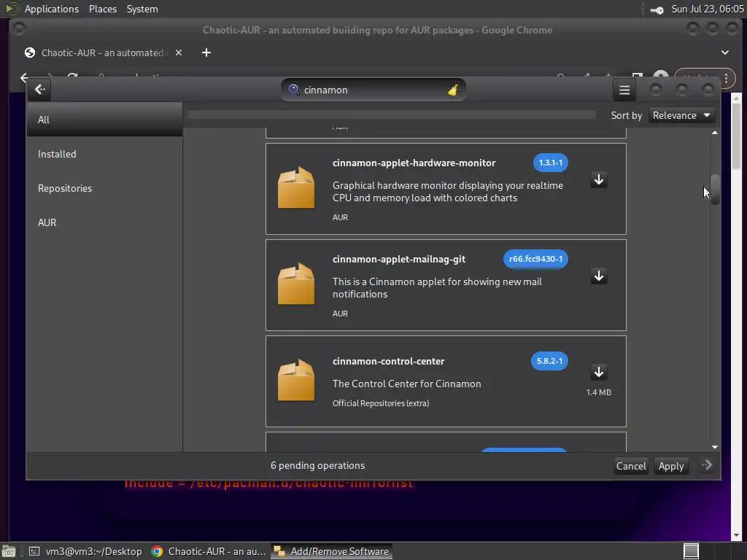Screen dimensions: 747x560
Task: Close the Chaotic-AUR Chrome tab
Action: [178, 52]
